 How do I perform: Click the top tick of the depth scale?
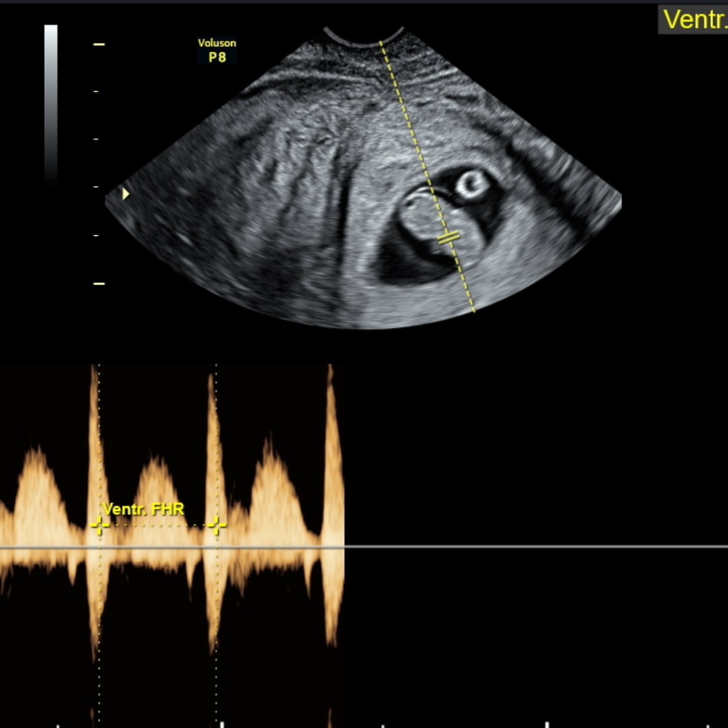99,44
